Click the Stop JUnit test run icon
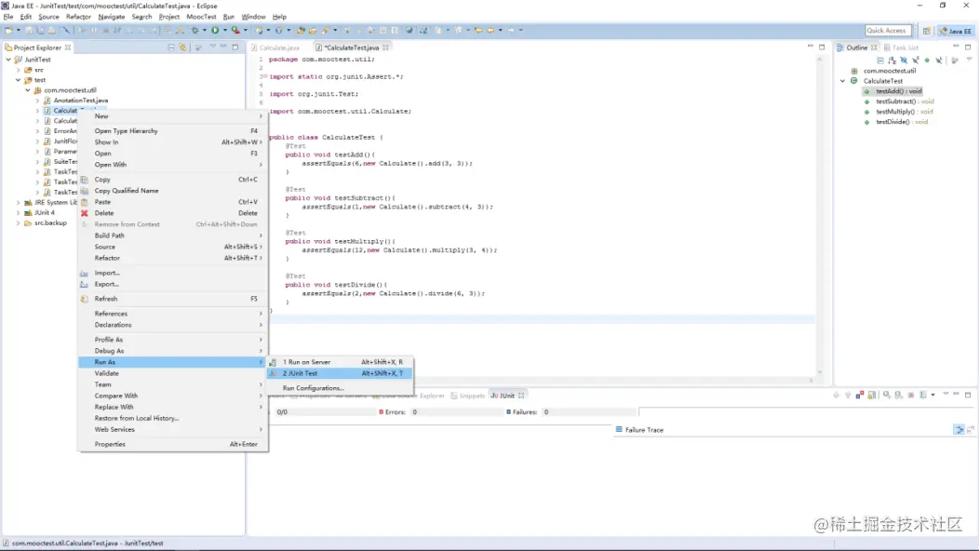The width and height of the screenshot is (980, 551). click(x=911, y=396)
